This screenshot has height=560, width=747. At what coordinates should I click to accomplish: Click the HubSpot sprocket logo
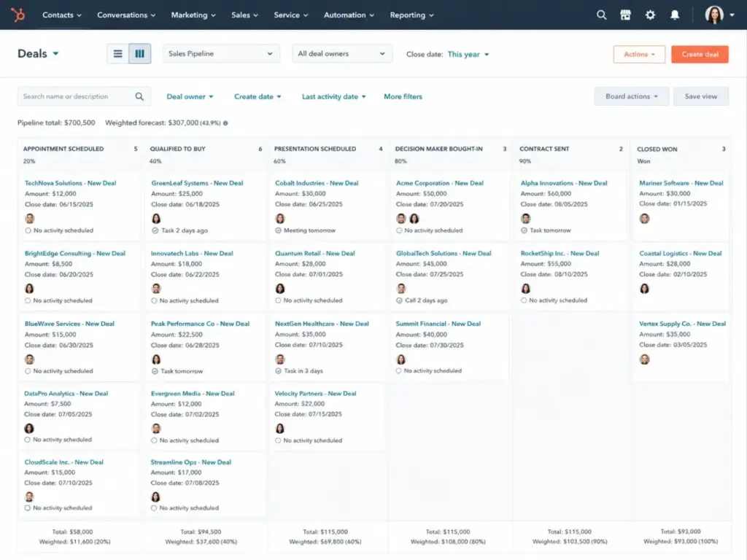(x=18, y=15)
